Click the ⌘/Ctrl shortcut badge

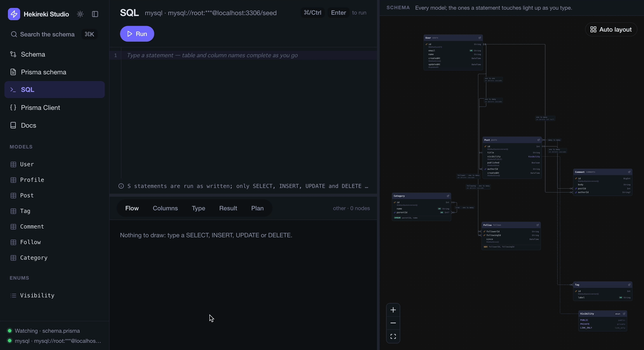click(312, 13)
